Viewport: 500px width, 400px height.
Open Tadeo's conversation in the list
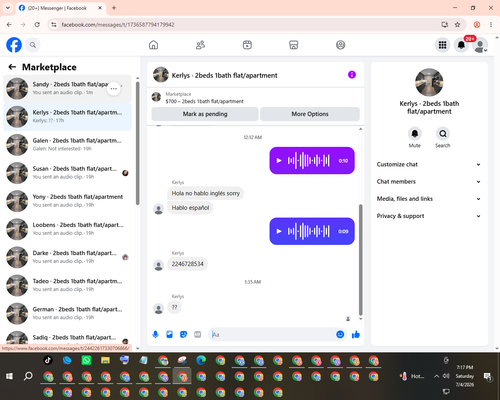point(67,285)
